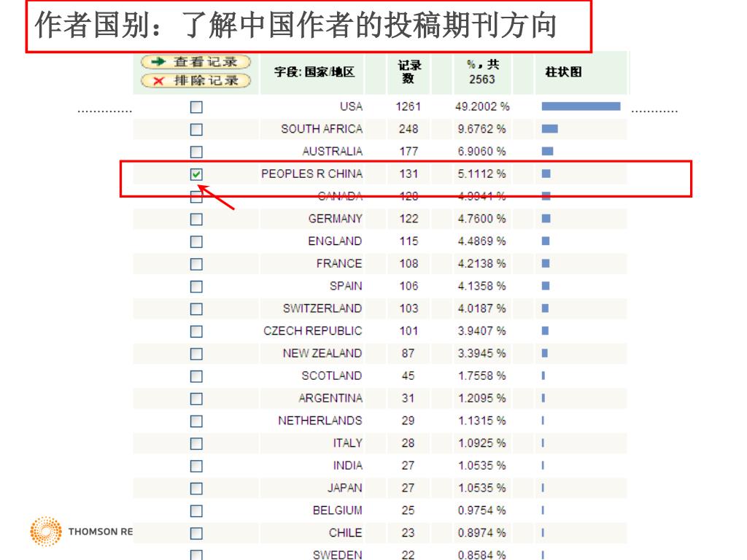Select the SOUTH AFRICA checkbox
The image size is (747, 560).
click(196, 130)
